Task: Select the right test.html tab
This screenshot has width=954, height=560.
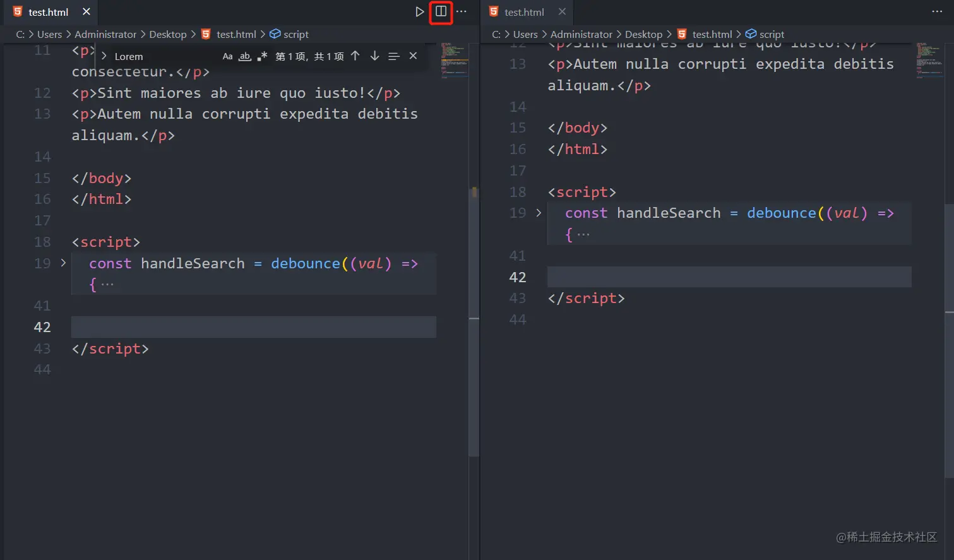Action: (528, 12)
